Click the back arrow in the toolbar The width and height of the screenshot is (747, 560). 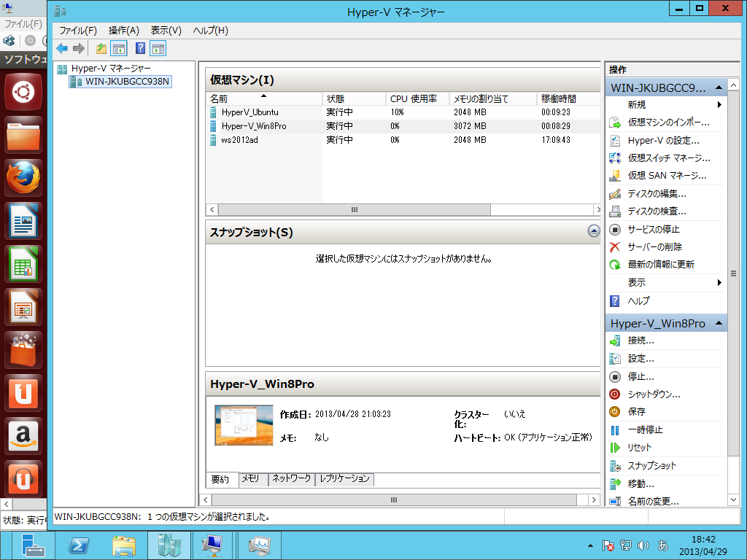click(62, 48)
